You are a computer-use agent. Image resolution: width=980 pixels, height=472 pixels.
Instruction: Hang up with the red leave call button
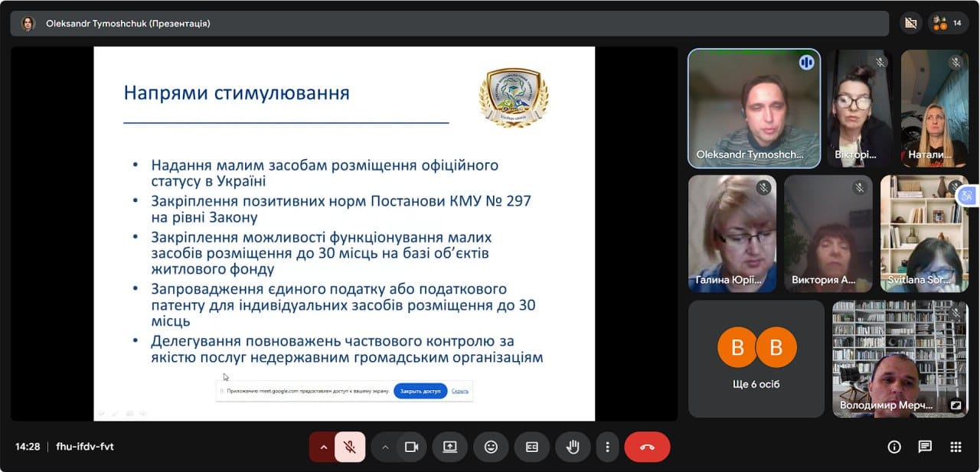tap(647, 447)
